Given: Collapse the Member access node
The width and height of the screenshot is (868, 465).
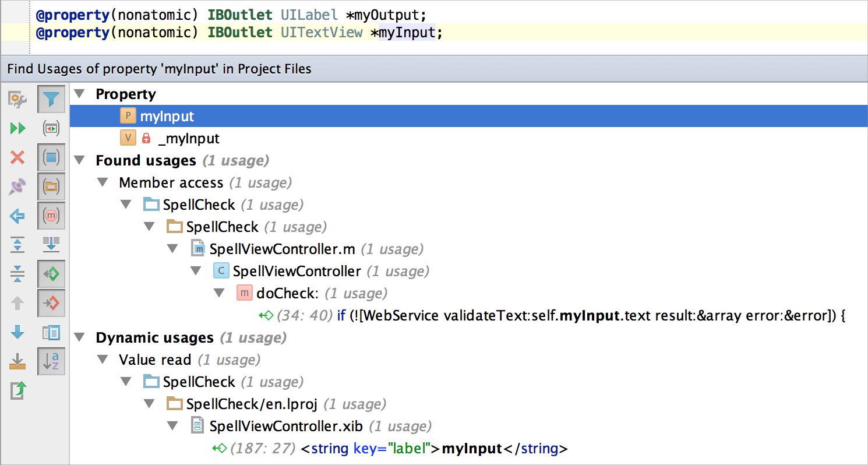Looking at the screenshot, I should [103, 182].
